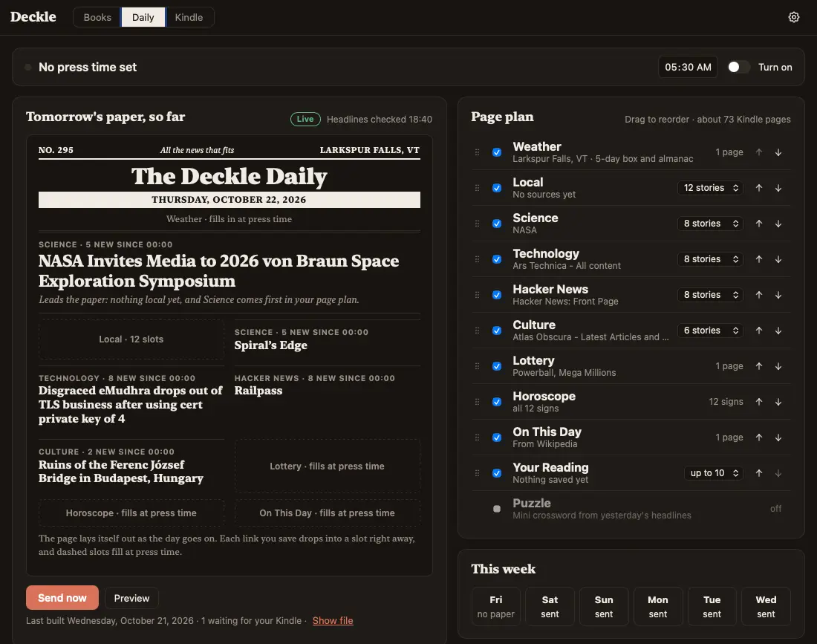Move Weather section down
This screenshot has width=817, height=644.
pos(778,152)
